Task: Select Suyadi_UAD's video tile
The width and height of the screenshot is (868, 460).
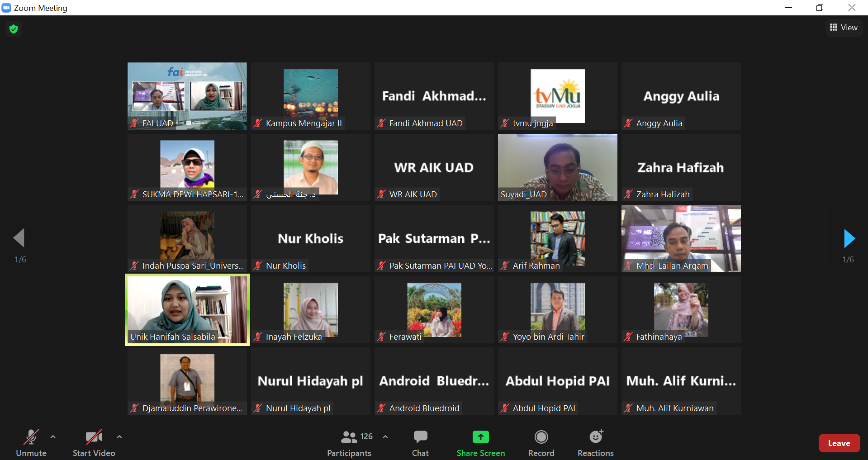Action: pos(557,167)
